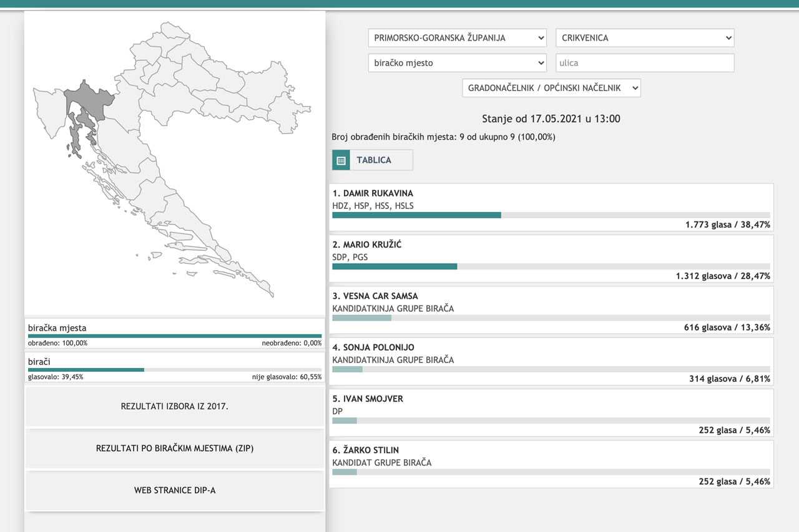This screenshot has height=532, width=799.
Task: Click the table grid icon next to TABLICA
Action: 341,160
